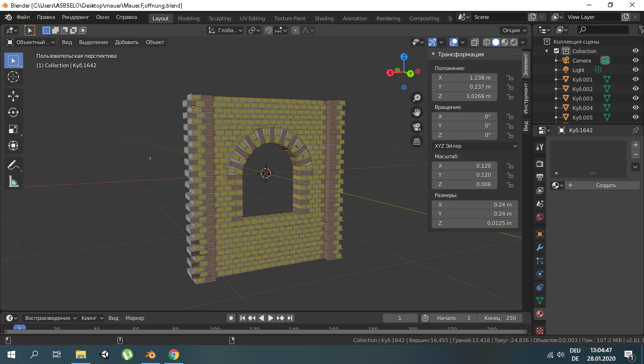Open Render properties tab
Image resolution: width=644 pixels, height=364 pixels.
(x=539, y=164)
